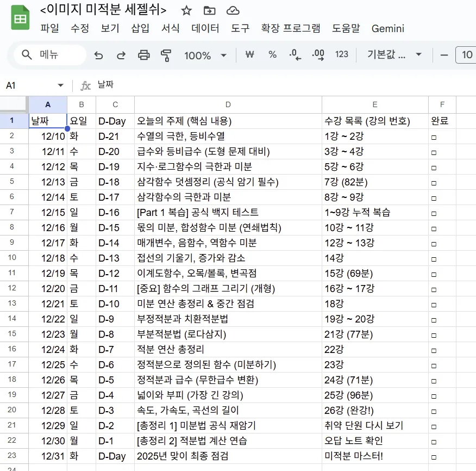This screenshot has width=476, height=471.
Task: Select column D header
Action: click(228, 104)
